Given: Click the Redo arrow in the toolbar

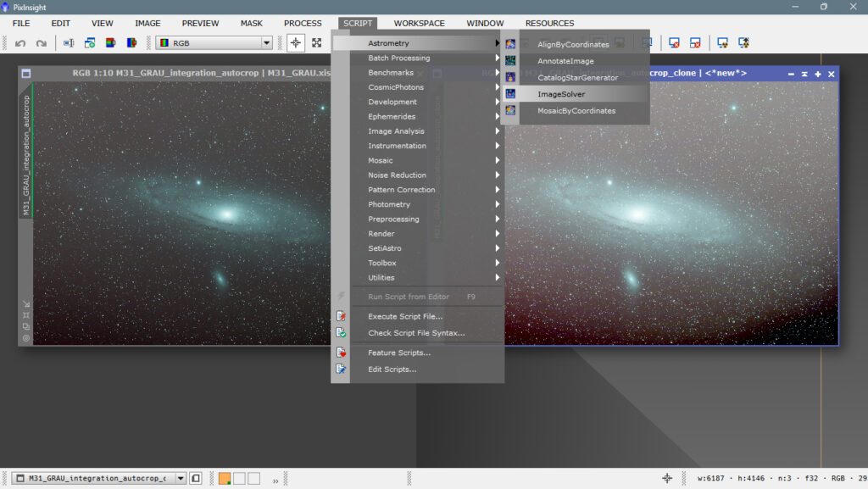Looking at the screenshot, I should tap(41, 43).
